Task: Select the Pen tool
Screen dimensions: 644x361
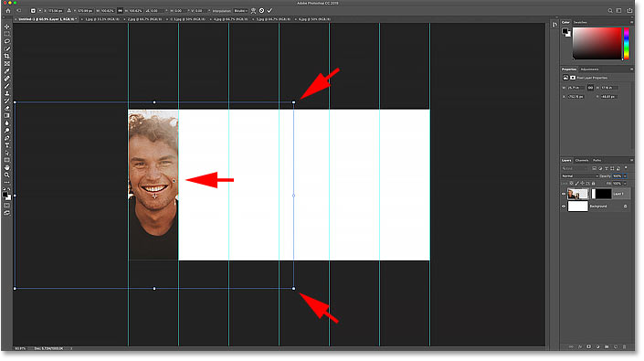Action: pyautogui.click(x=7, y=138)
